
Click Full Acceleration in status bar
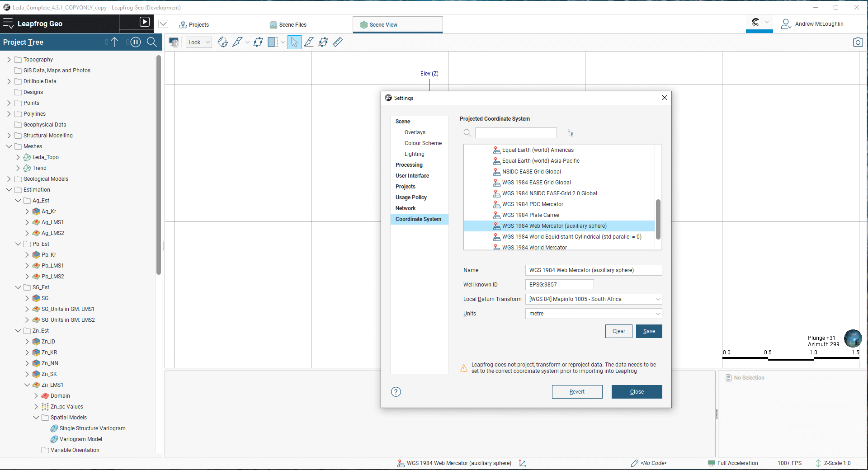tap(733, 463)
